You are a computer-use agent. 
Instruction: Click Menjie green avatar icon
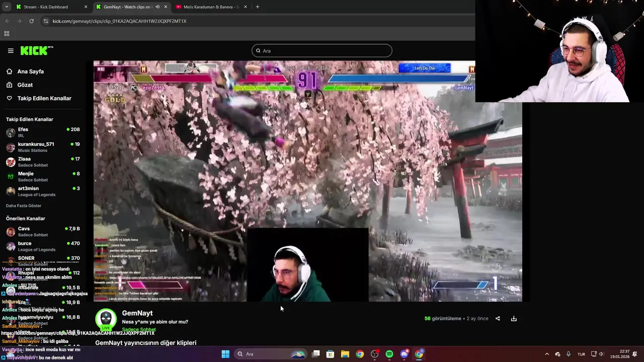[11, 176]
